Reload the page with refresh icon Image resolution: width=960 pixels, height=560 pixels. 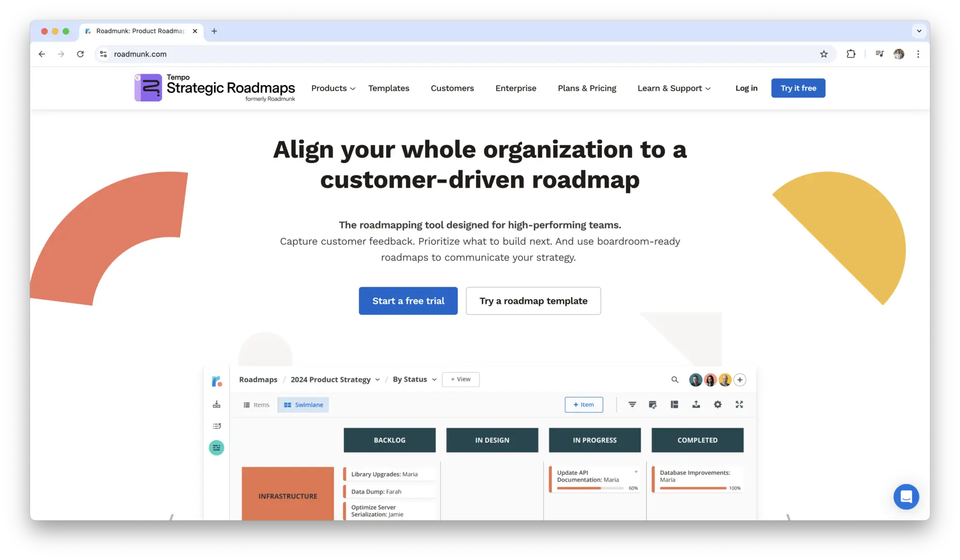tap(80, 54)
